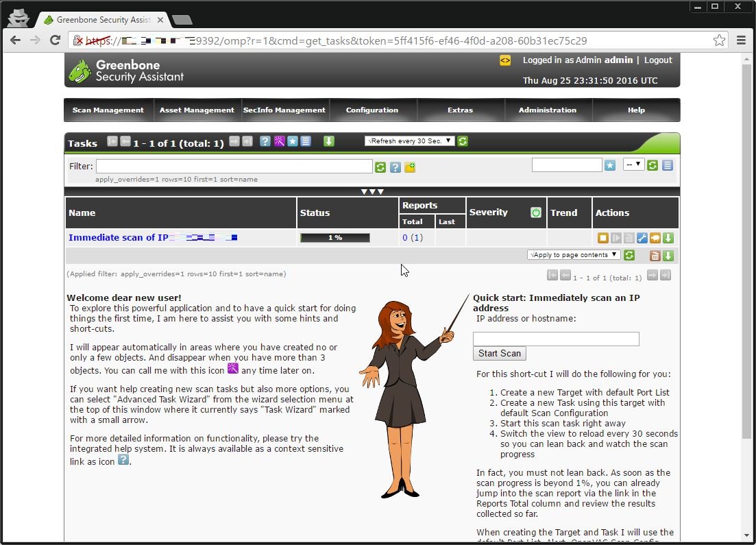
Task: Sort tasks by the Status column header
Action: point(315,213)
